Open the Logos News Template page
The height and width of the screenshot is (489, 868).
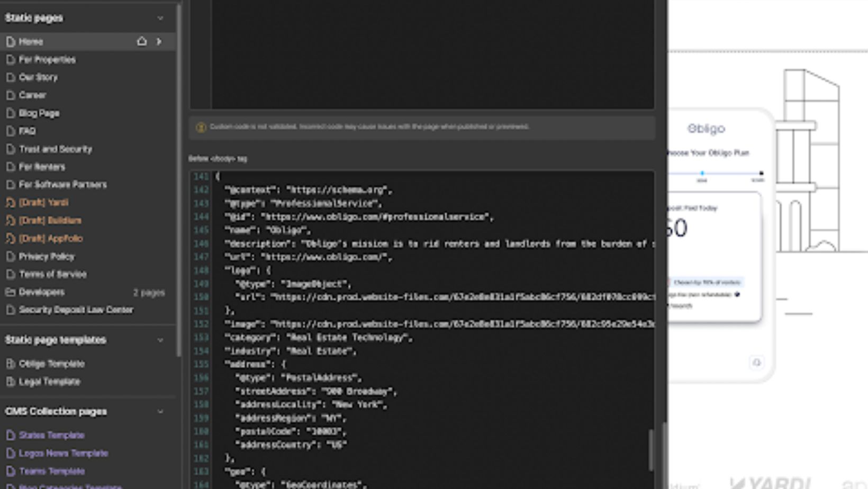coord(64,453)
